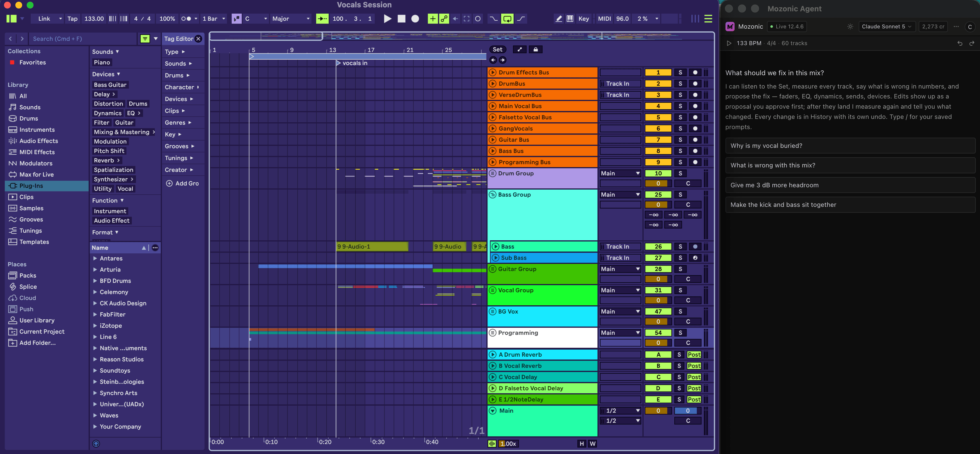Arm the DrumBus track for recording
This screenshot has width=980, height=454.
pos(695,84)
